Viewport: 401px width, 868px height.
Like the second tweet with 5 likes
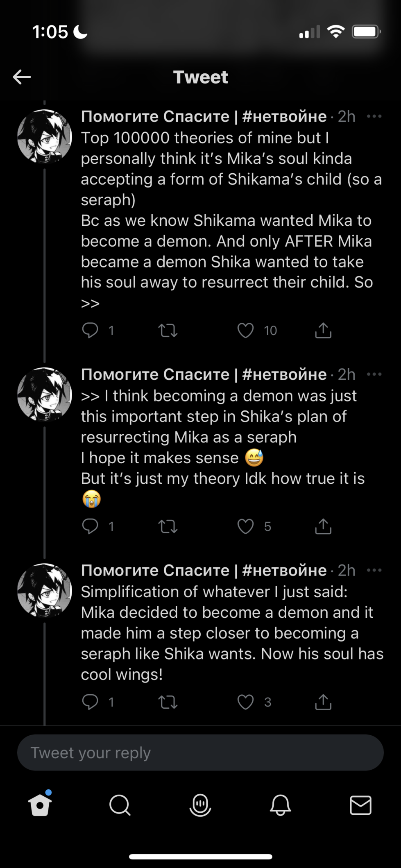click(245, 526)
